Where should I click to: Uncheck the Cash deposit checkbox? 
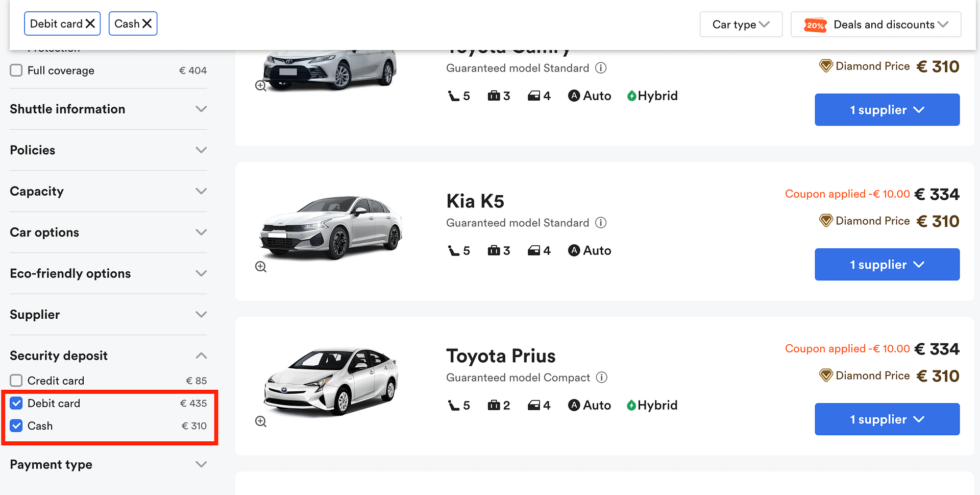(16, 426)
